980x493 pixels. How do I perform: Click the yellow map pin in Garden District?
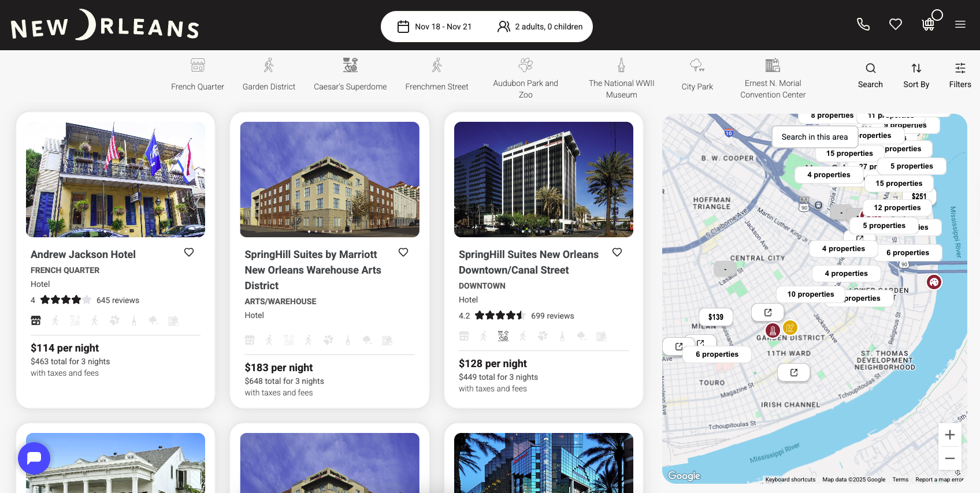[790, 328]
